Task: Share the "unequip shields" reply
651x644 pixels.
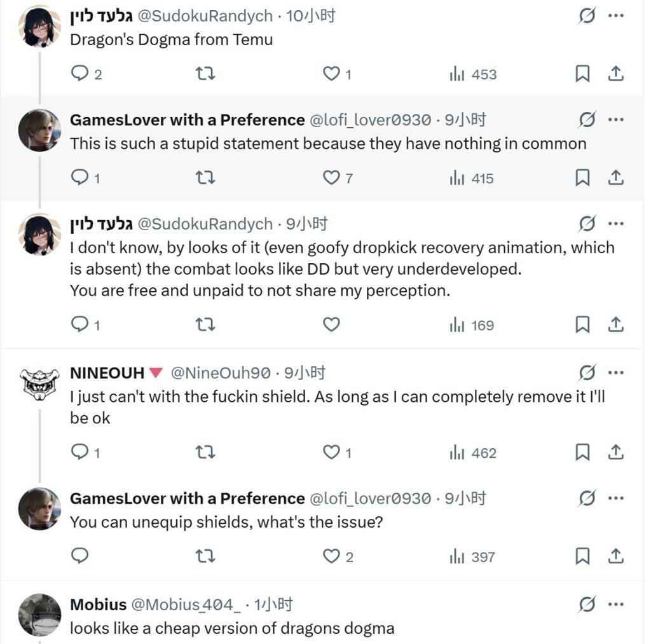Action: click(615, 556)
